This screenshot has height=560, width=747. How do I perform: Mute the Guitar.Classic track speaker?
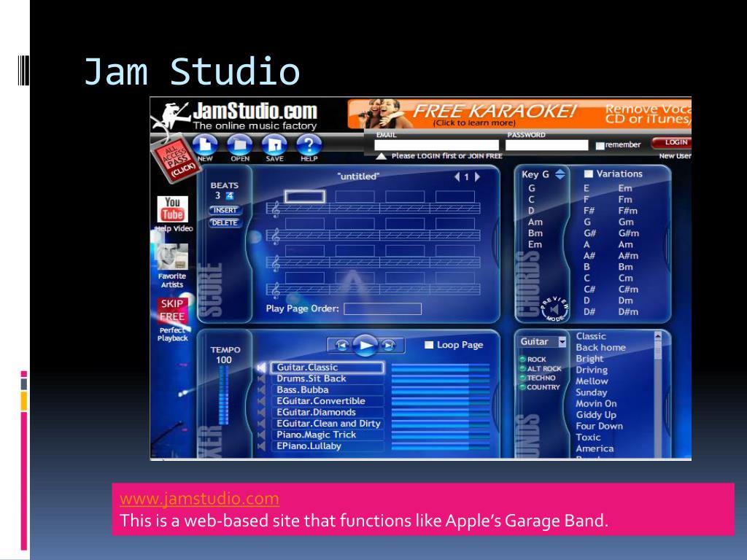pos(262,367)
